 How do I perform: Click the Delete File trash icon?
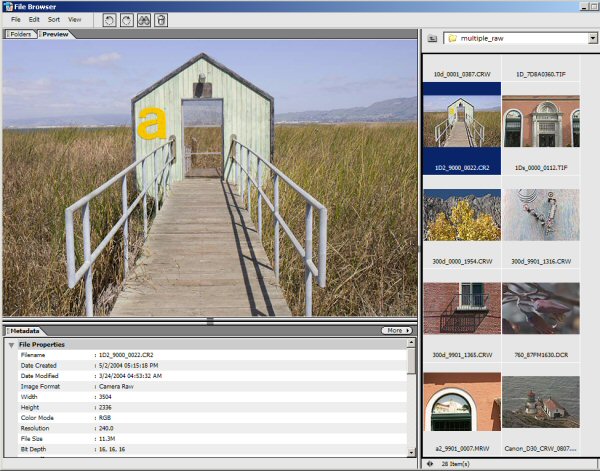161,20
